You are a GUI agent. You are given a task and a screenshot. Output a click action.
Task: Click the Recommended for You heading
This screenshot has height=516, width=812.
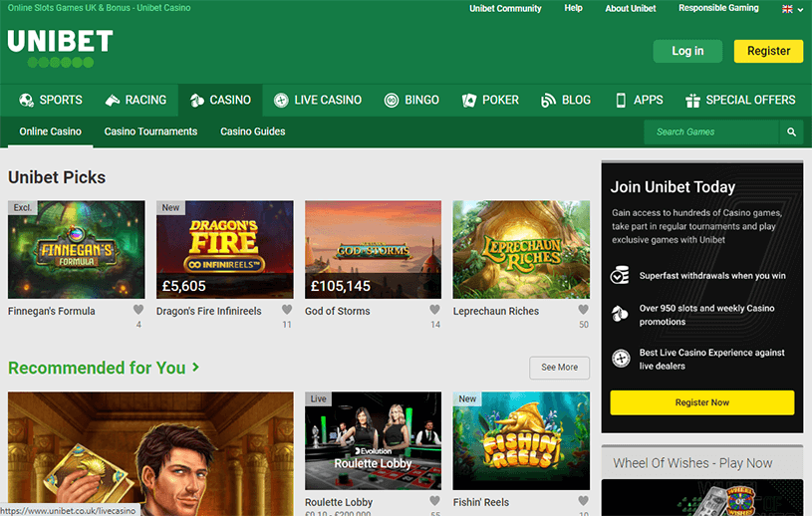pos(97,368)
